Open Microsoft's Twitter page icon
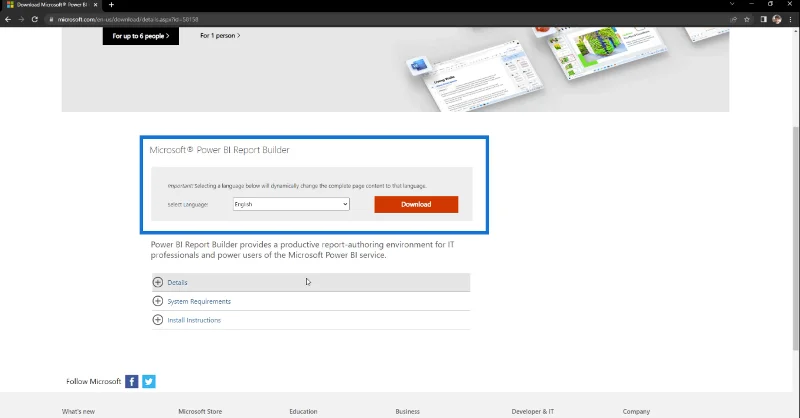Viewport: 800px width, 418px height. point(149,381)
